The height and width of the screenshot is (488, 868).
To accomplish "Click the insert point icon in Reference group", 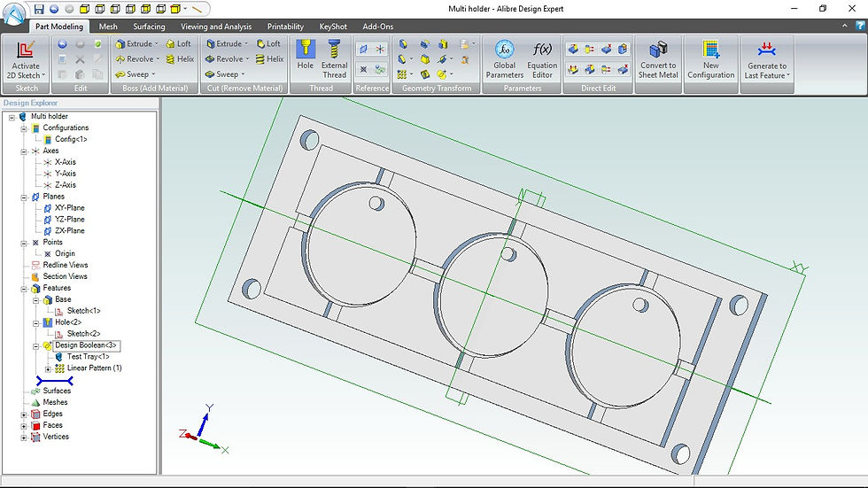I will 364,69.
